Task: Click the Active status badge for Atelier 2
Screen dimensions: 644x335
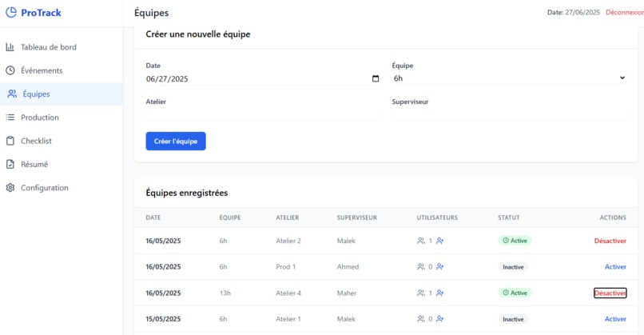Action: [x=515, y=241]
